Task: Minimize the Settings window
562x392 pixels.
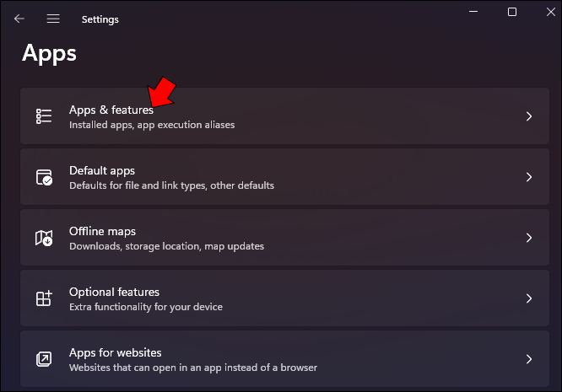Action: (473, 12)
